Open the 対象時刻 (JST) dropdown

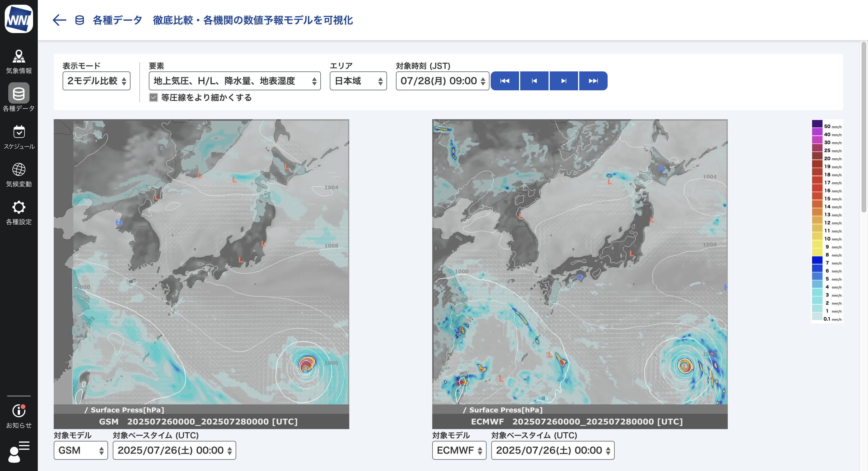(443, 81)
